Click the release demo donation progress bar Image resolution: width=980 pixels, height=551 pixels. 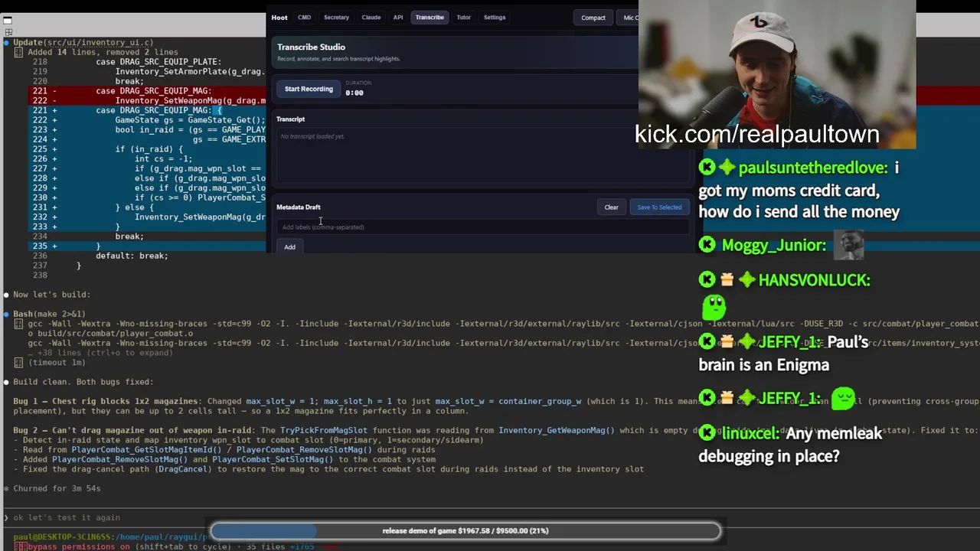click(x=465, y=530)
